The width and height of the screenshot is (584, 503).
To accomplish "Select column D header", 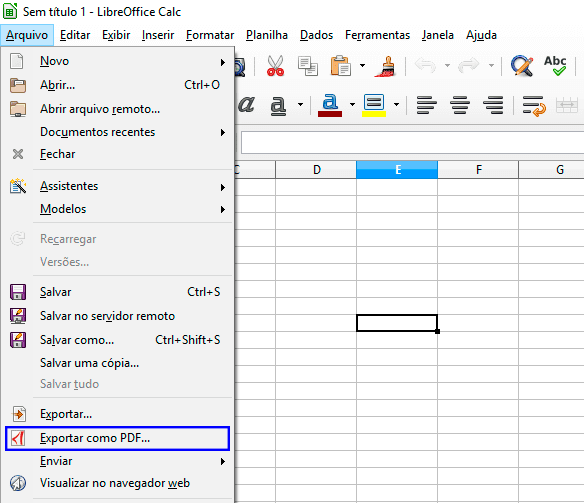I will [x=316, y=170].
